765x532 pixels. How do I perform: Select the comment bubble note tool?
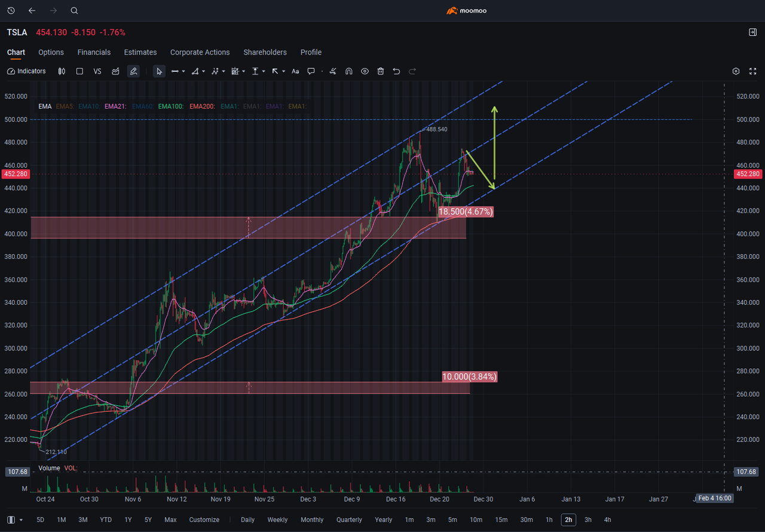(311, 71)
